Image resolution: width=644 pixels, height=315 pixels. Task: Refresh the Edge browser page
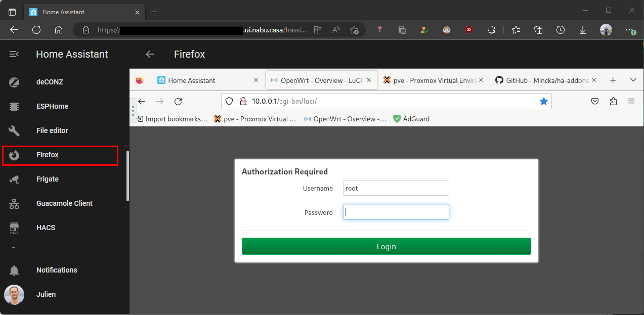coord(36,30)
